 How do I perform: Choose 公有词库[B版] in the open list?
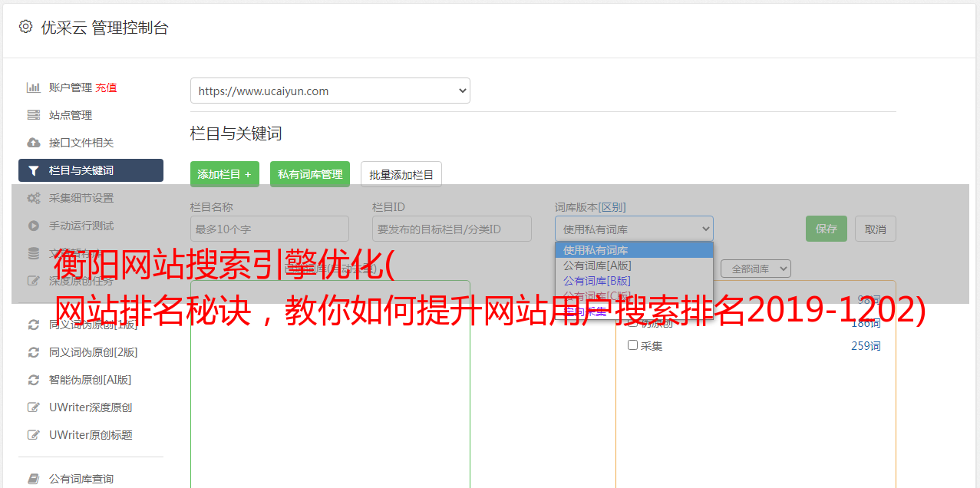(x=634, y=281)
